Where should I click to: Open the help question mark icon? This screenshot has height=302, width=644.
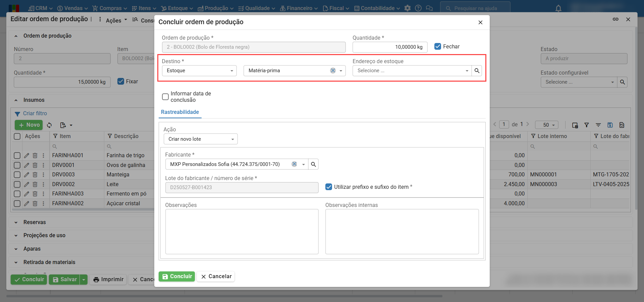click(418, 8)
